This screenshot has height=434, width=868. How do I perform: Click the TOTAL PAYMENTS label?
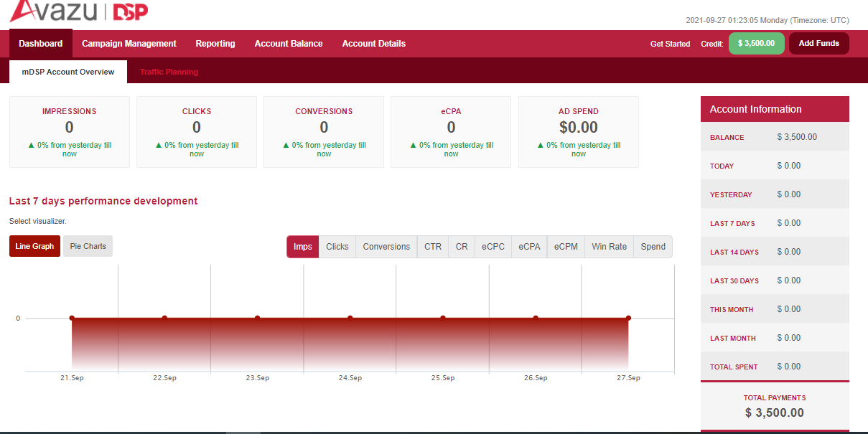[775, 397]
